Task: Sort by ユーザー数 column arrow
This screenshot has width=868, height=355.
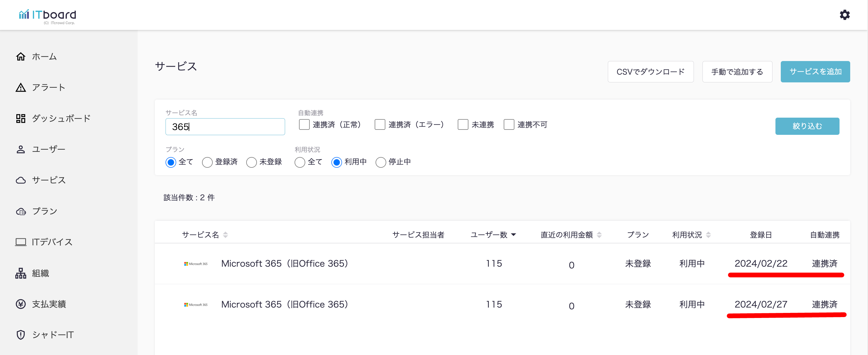Action: pyautogui.click(x=514, y=234)
